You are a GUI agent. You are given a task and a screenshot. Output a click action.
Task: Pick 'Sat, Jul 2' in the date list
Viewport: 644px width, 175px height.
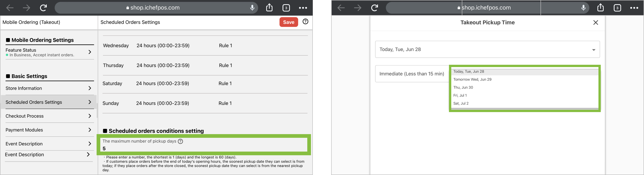pos(461,103)
